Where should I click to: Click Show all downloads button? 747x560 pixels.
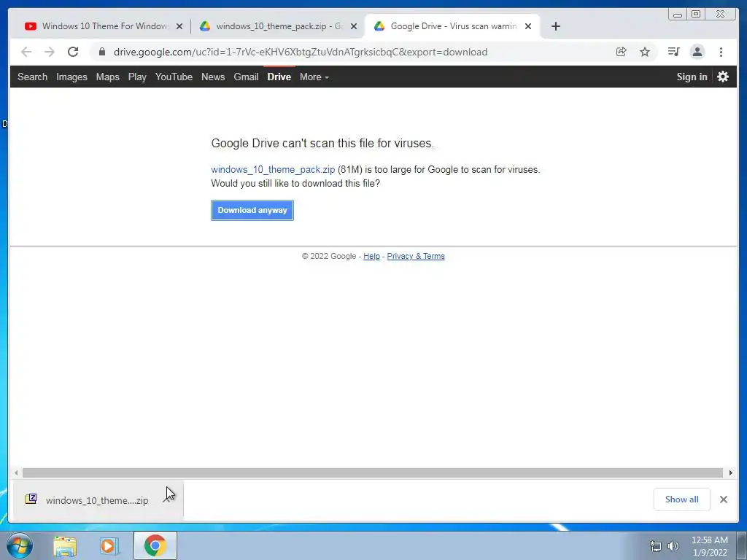click(682, 499)
